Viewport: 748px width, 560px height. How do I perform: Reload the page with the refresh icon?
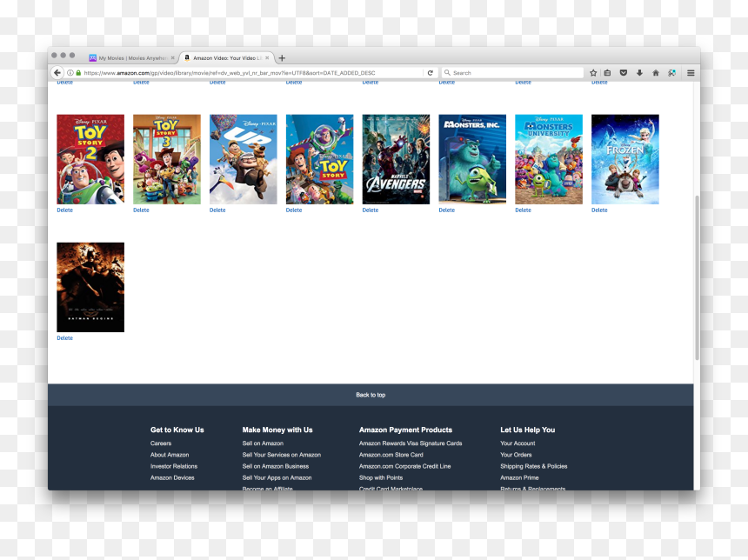tap(431, 72)
